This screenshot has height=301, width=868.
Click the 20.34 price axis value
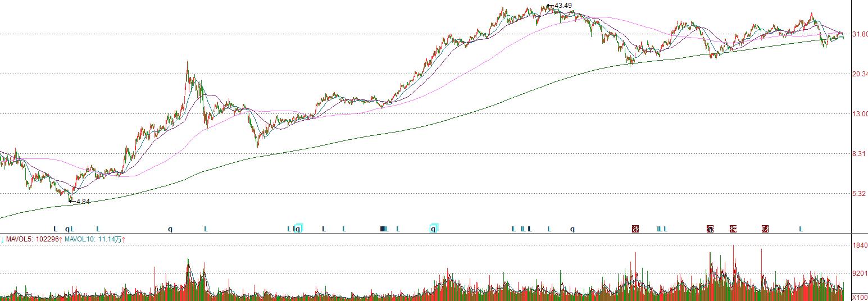coord(860,74)
